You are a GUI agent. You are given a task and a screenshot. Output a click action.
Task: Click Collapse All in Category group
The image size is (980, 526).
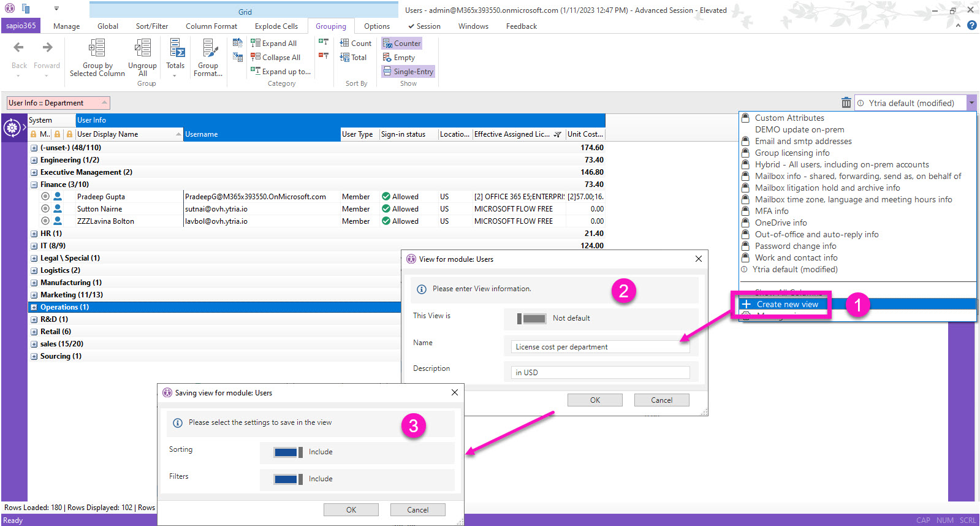pyautogui.click(x=275, y=57)
